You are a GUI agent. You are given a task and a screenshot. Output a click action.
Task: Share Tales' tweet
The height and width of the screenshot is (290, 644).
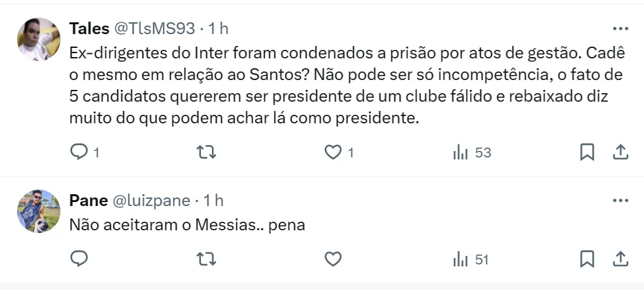click(x=620, y=152)
